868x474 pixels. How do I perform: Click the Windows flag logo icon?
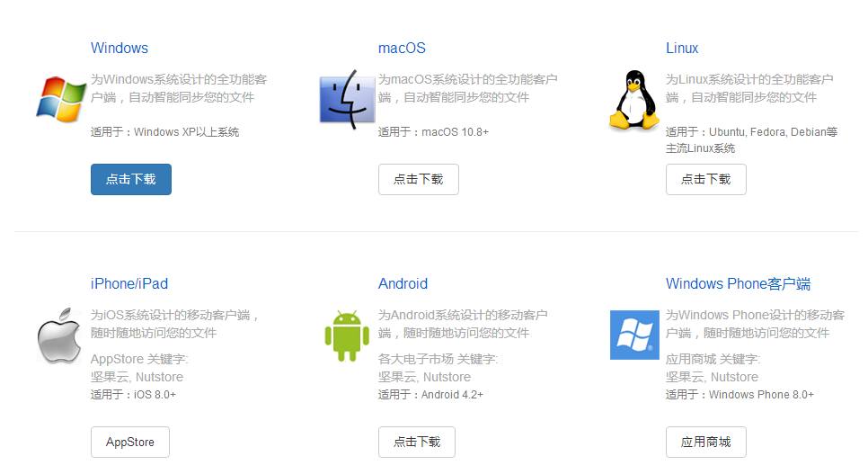[60, 99]
